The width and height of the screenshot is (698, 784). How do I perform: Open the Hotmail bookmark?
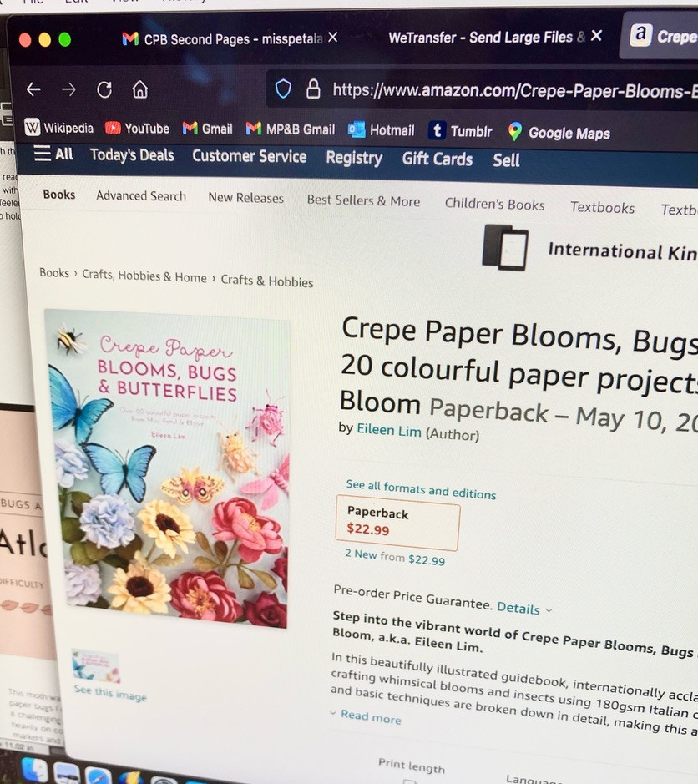click(x=382, y=130)
